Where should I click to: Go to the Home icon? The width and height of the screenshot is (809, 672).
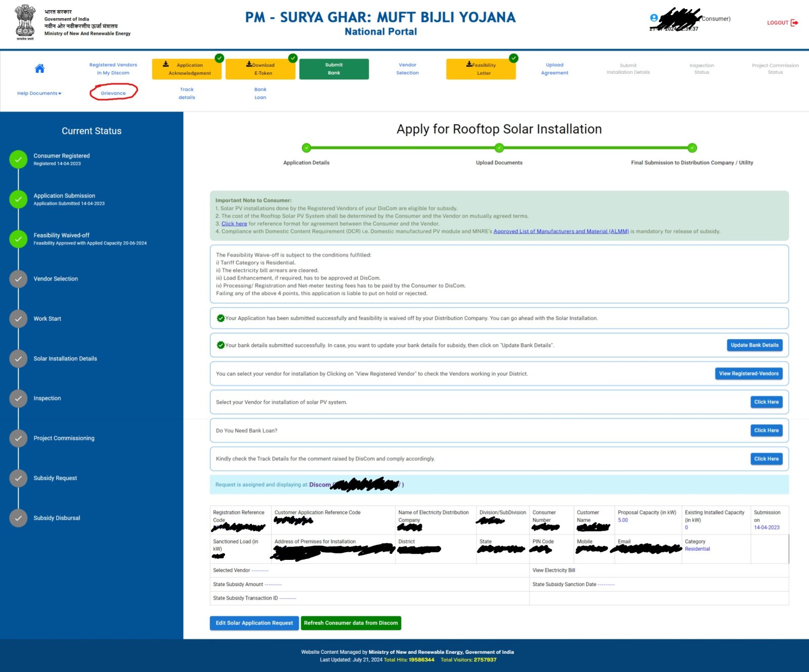coord(39,69)
